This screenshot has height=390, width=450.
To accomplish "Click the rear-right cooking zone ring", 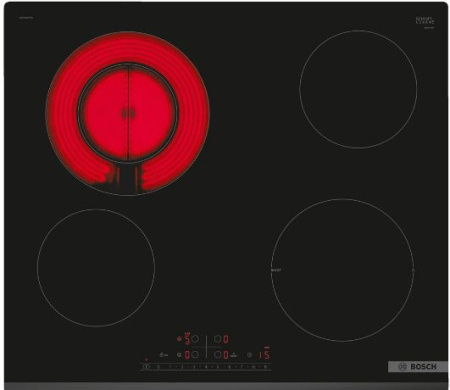I will tap(358, 89).
